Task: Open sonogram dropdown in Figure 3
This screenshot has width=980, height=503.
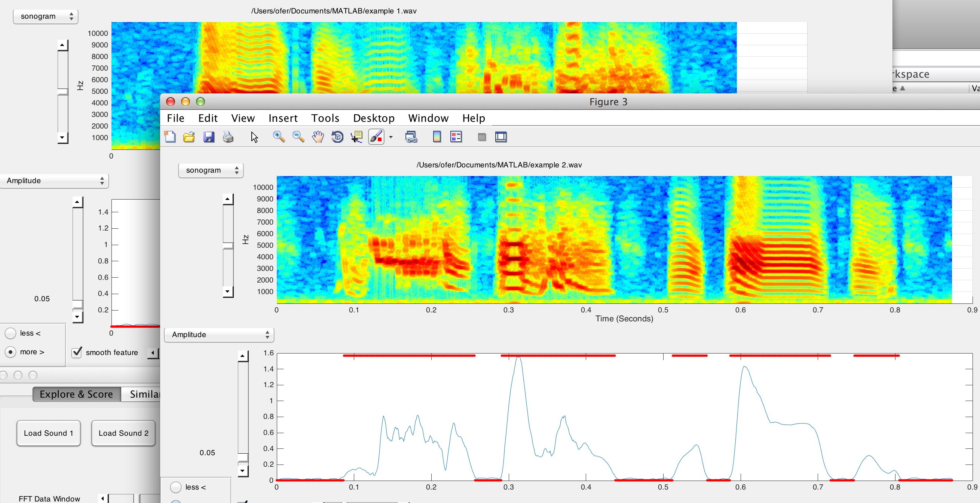Action: pyautogui.click(x=210, y=170)
